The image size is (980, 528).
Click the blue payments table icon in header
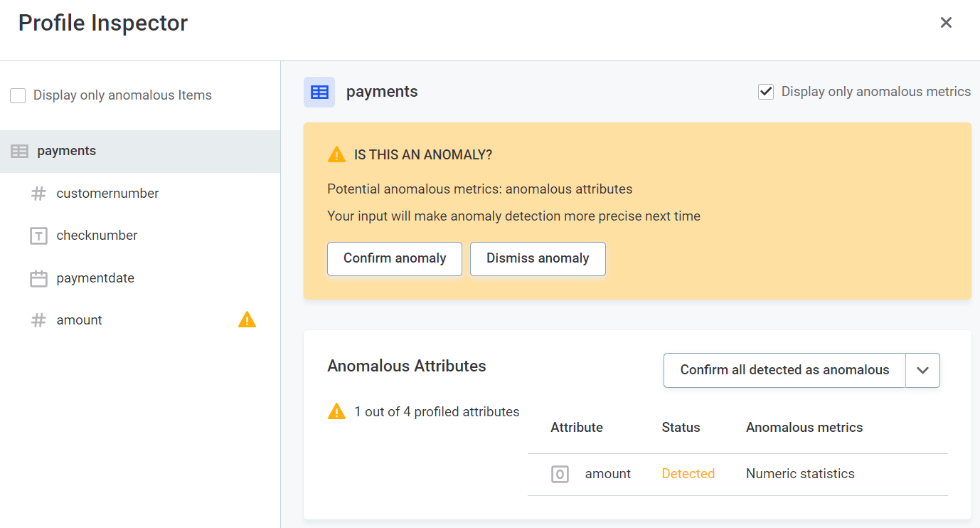pyautogui.click(x=319, y=93)
